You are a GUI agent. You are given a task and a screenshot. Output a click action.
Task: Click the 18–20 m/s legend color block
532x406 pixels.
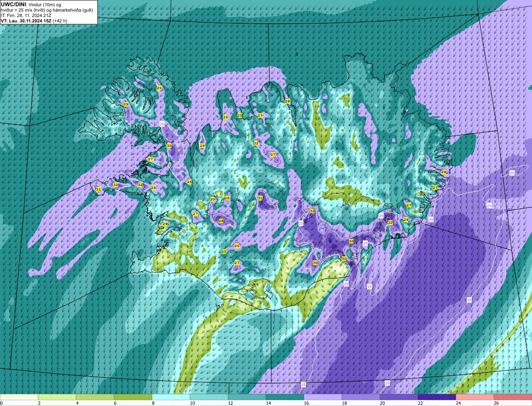(361, 397)
